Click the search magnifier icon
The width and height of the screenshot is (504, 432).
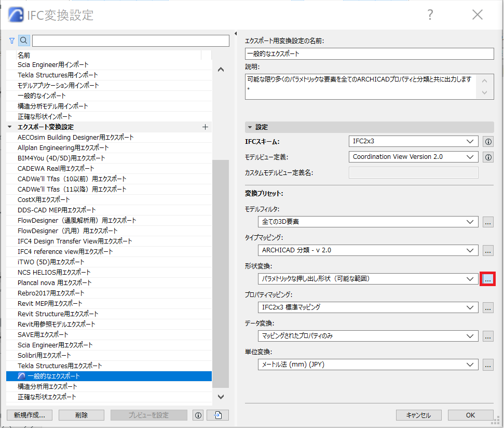tap(24, 41)
